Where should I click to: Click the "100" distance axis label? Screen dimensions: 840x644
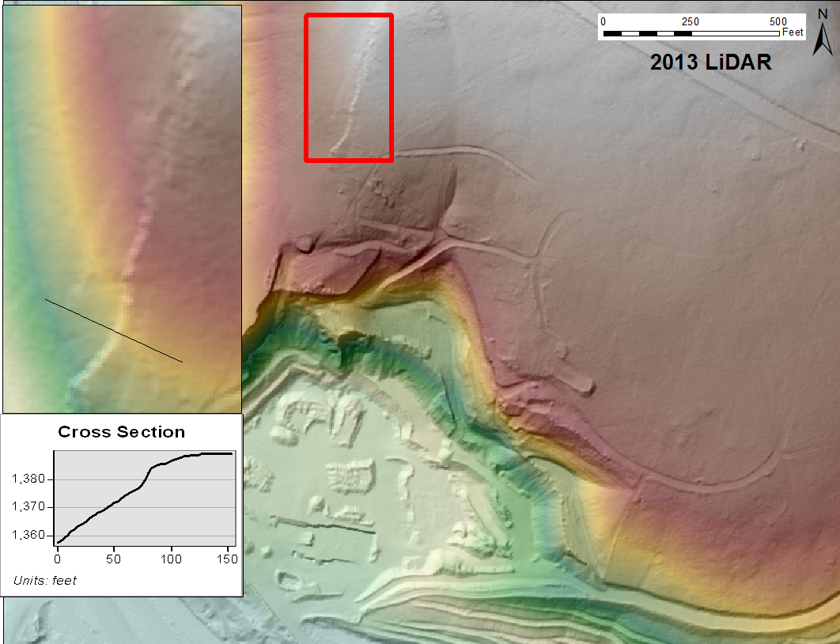171,559
